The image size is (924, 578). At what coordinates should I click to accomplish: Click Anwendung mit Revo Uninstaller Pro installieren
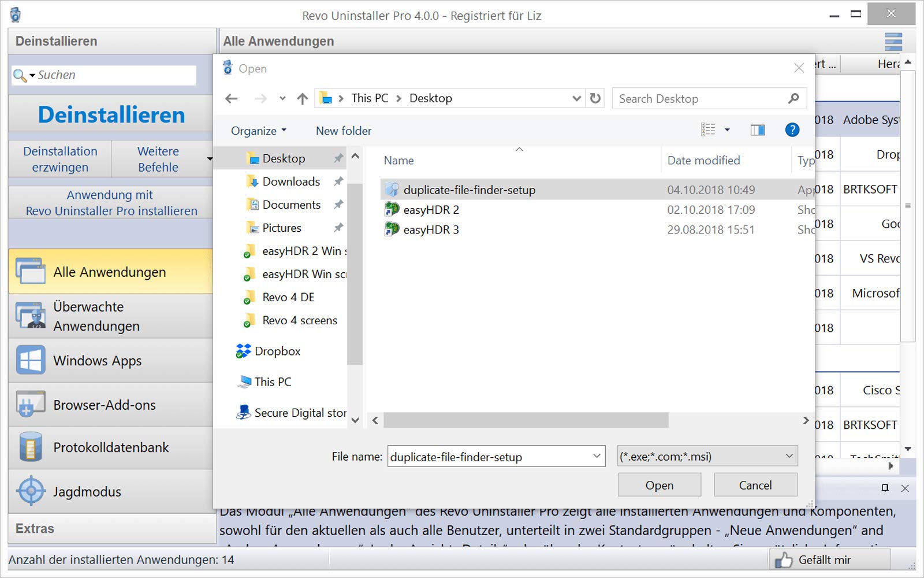coord(111,203)
